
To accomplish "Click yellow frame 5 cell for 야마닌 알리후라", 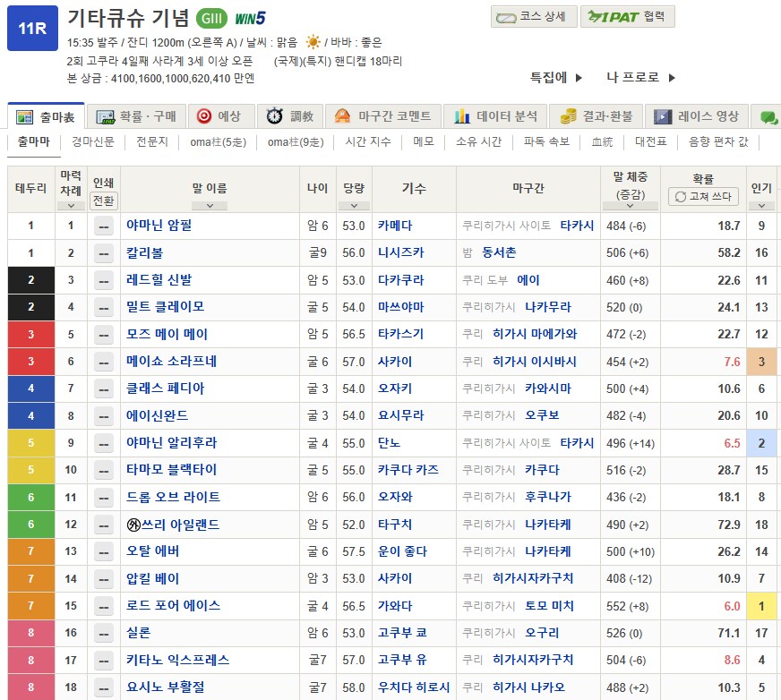I will pyautogui.click(x=30, y=442).
